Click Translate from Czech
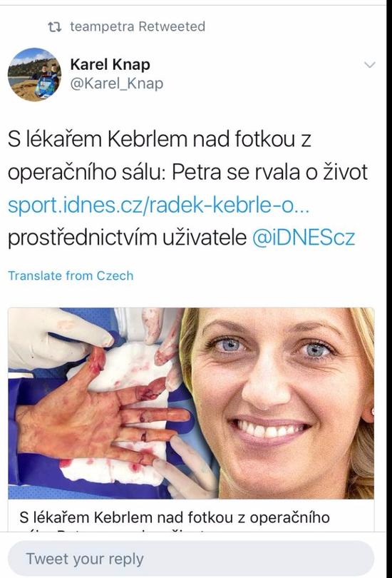 tap(71, 275)
